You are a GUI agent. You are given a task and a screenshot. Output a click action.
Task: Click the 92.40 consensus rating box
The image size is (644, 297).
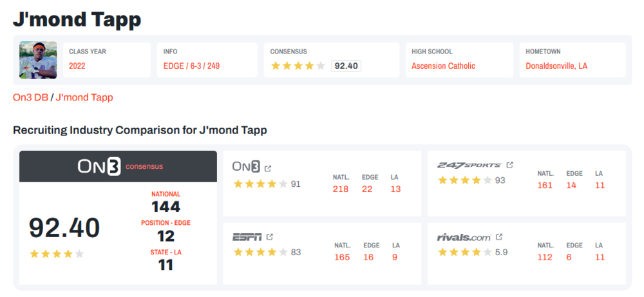346,66
